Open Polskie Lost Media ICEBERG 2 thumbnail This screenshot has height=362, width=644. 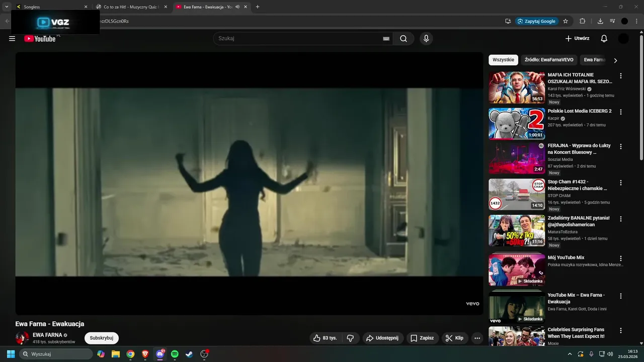[517, 124]
